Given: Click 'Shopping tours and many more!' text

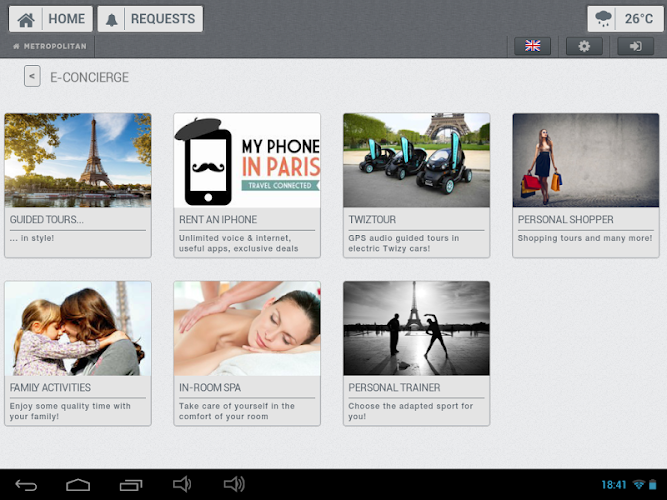Looking at the screenshot, I should 585,238.
